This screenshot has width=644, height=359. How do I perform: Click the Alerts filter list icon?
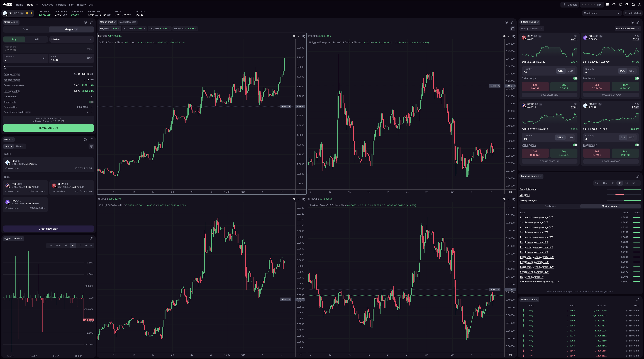click(x=91, y=147)
